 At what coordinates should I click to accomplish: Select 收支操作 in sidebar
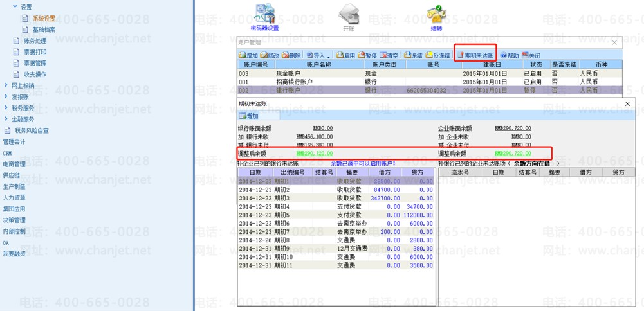[35, 75]
